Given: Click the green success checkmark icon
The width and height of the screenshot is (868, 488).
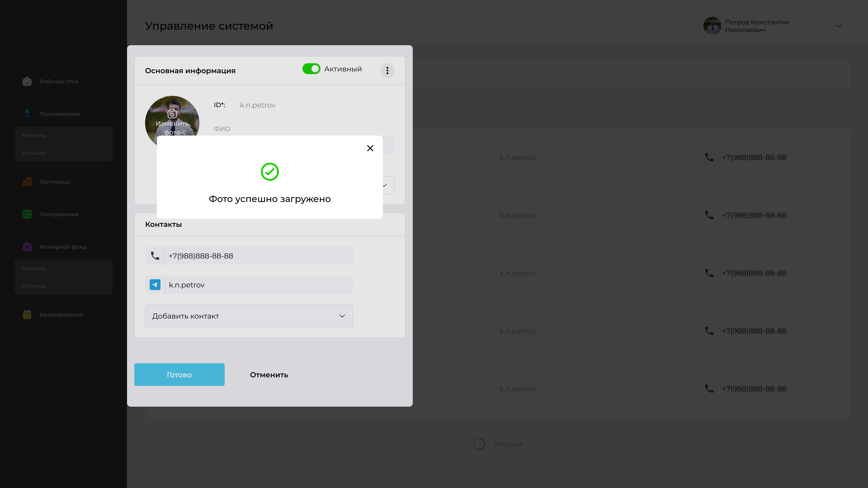Looking at the screenshot, I should pos(270,172).
